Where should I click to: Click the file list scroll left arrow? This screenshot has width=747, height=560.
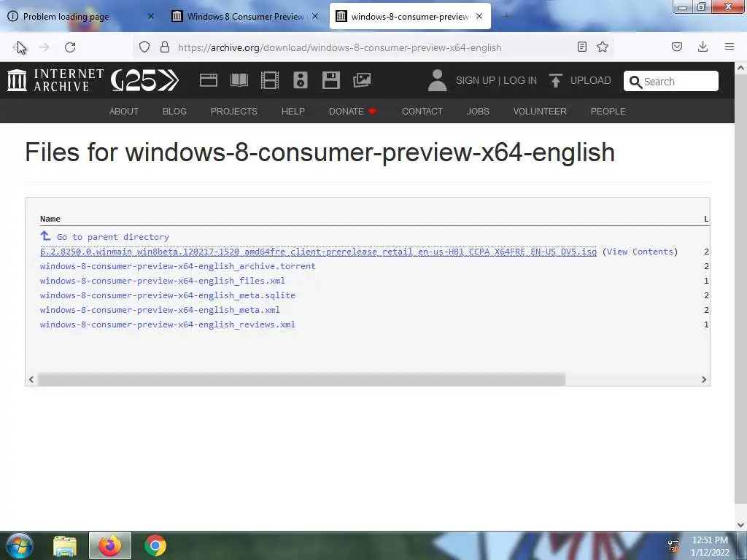click(31, 379)
